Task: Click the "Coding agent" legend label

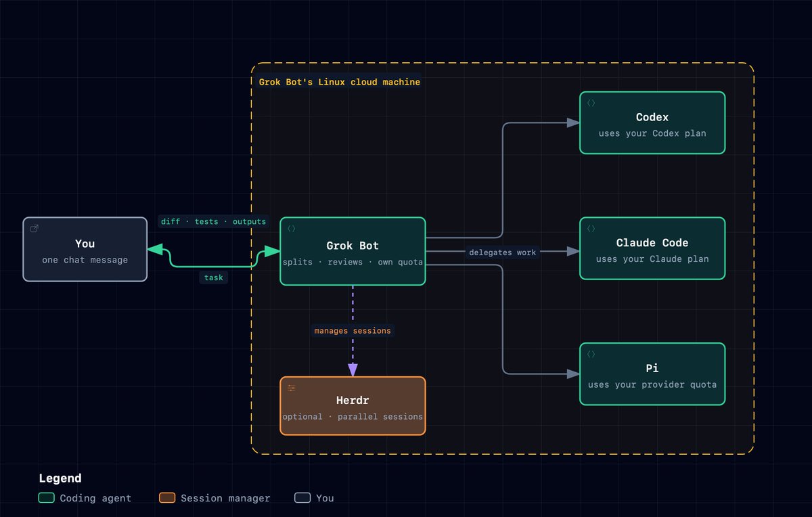Action: pos(95,498)
